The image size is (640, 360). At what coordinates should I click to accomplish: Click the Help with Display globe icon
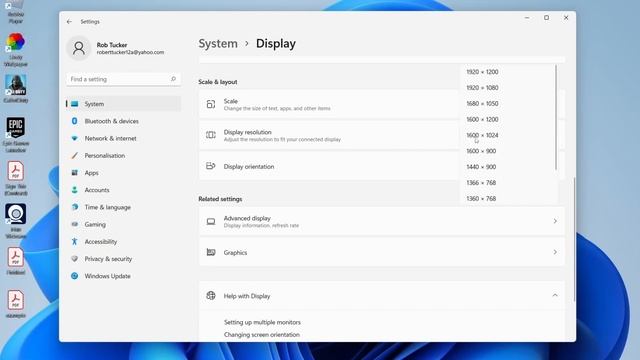tap(211, 296)
